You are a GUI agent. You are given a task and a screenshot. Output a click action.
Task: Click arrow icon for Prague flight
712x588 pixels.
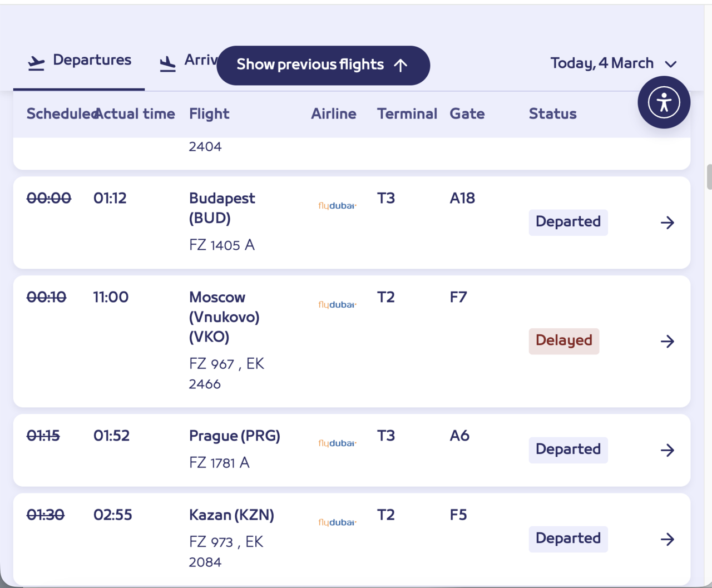coord(667,450)
